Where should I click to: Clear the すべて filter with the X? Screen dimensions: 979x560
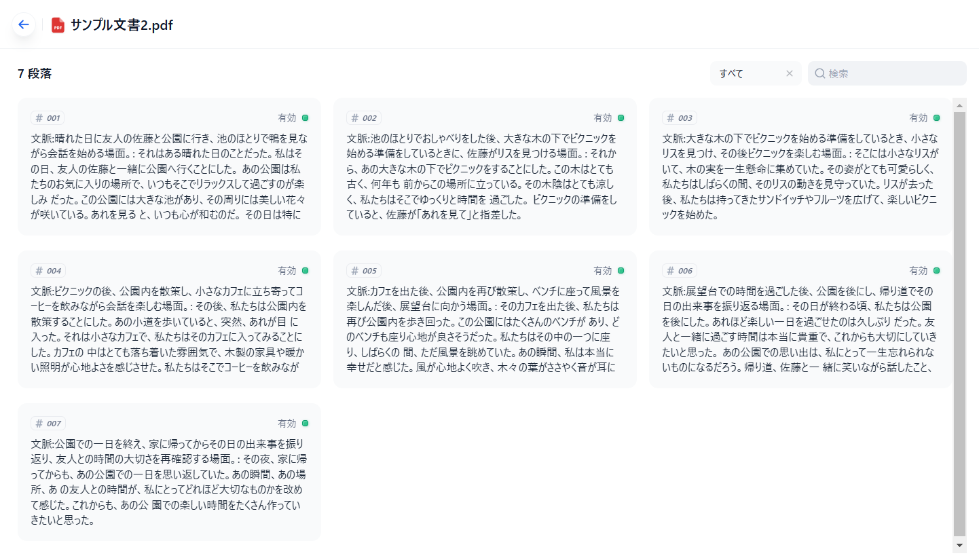790,73
